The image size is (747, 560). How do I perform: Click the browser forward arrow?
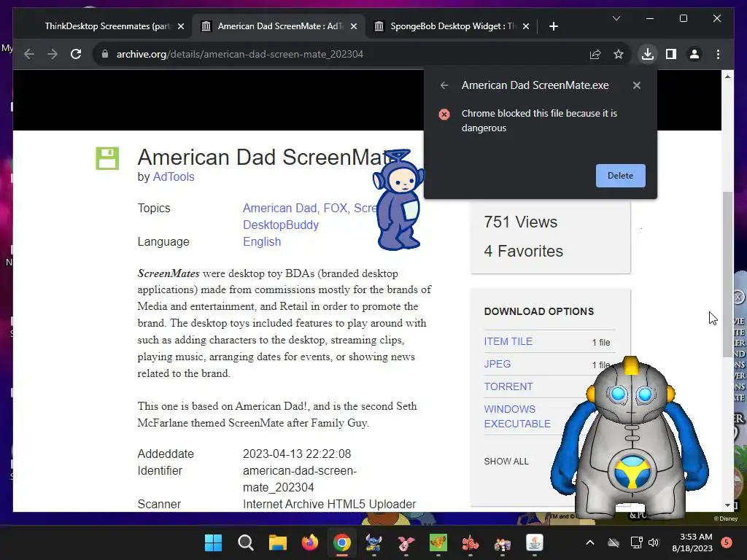[x=53, y=54]
